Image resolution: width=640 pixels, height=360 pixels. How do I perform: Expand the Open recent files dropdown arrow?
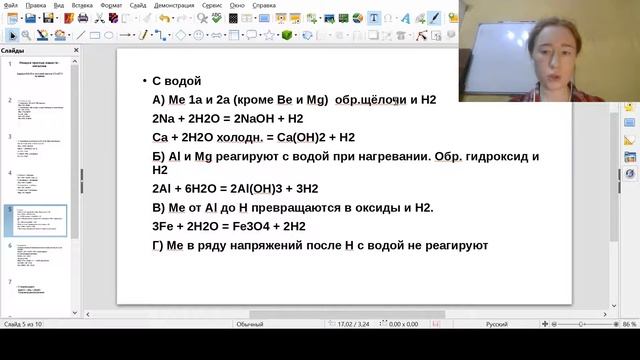pos(39,18)
